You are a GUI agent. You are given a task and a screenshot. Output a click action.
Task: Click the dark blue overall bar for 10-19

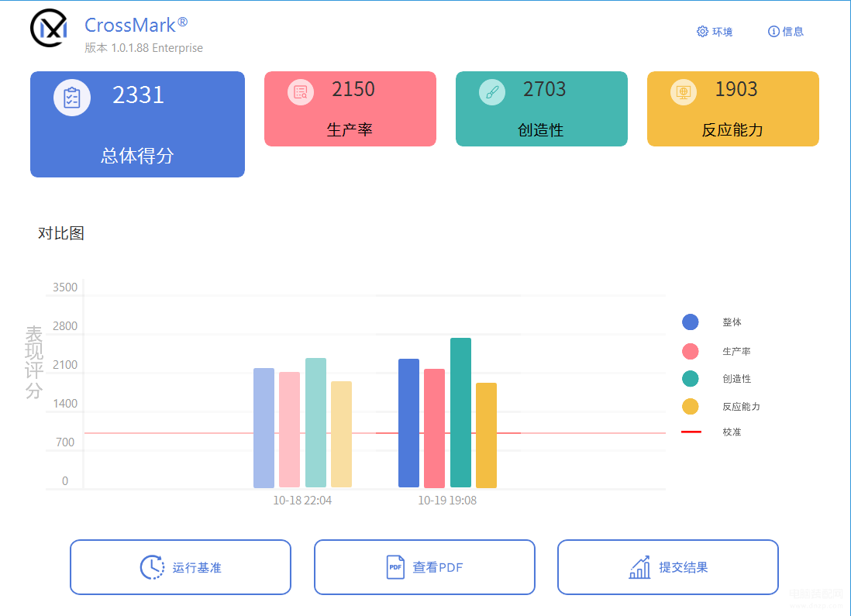coord(408,423)
